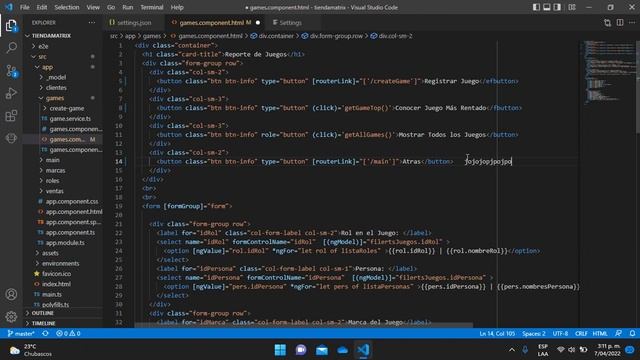Screen dimensions: 640x360
Task: Open Run and Debug view icon
Action: point(11,93)
